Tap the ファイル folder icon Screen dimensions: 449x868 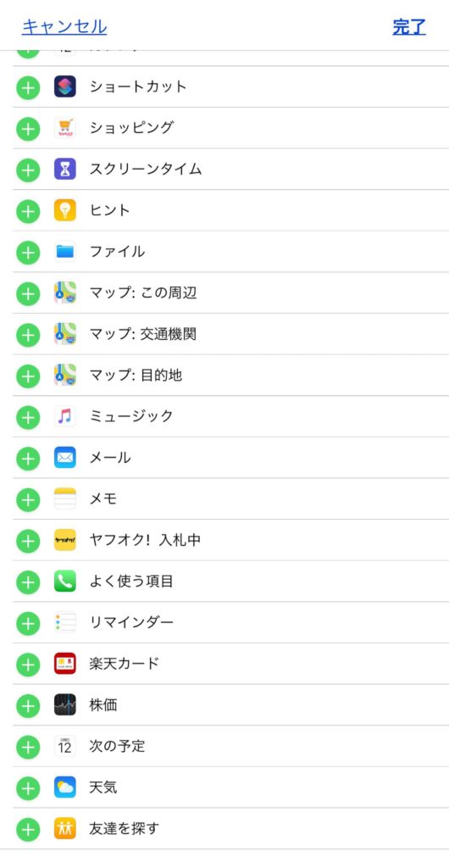click(64, 251)
